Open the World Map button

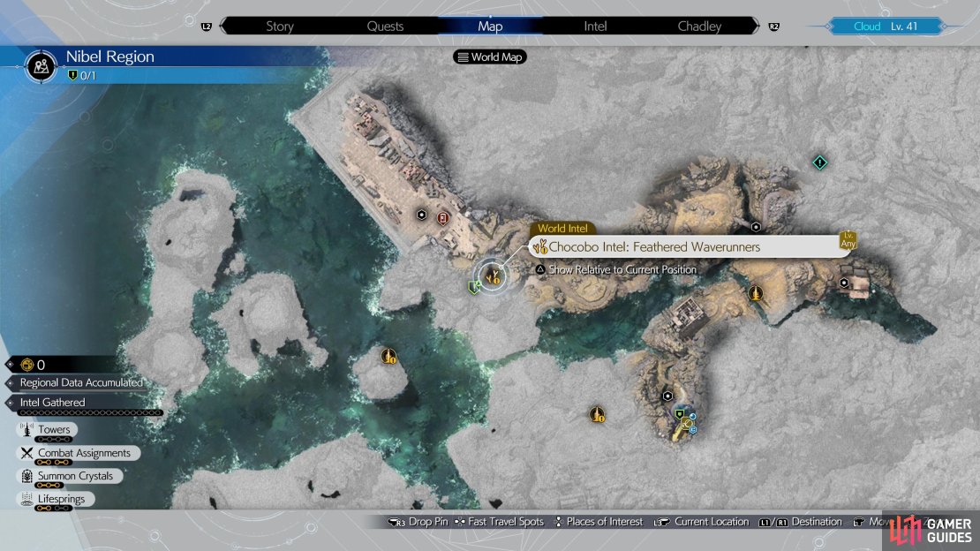click(490, 57)
